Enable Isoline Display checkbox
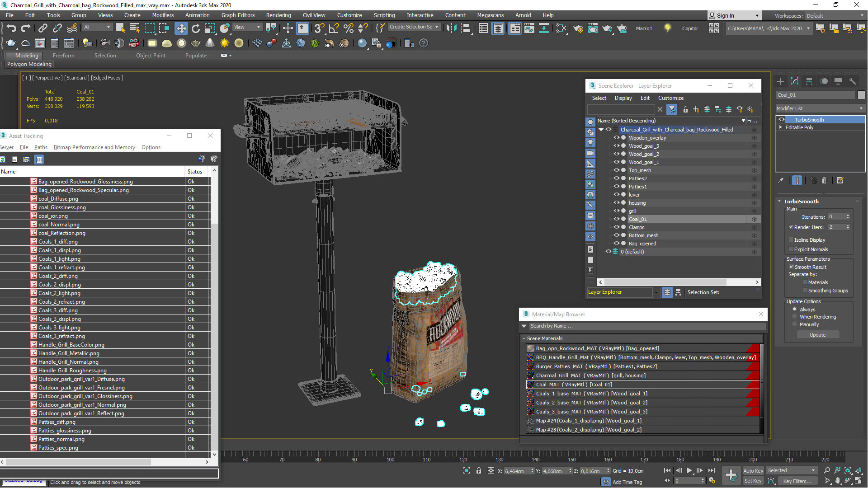Screen dimensions: 868x488 (791, 239)
